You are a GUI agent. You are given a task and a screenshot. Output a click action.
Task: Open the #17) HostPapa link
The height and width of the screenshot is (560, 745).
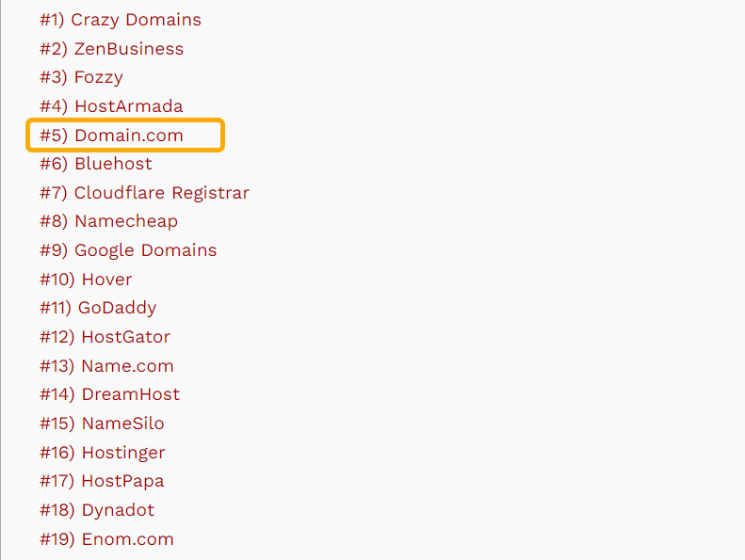pos(102,481)
